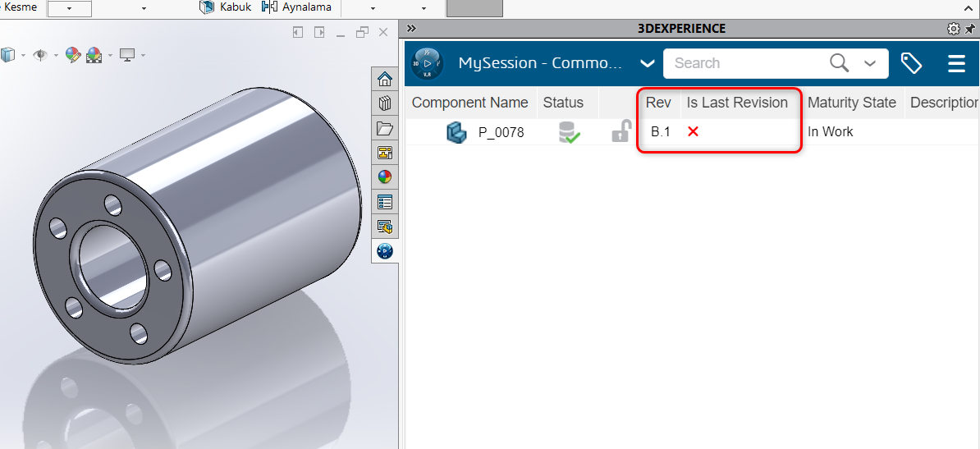Open the View Palette task pane tab

pyautogui.click(x=385, y=153)
